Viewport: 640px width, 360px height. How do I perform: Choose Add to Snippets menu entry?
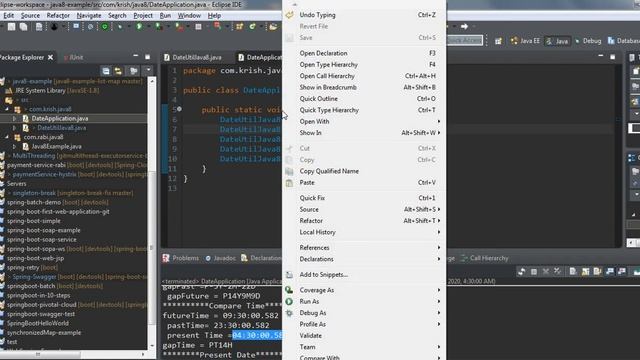coord(364,275)
